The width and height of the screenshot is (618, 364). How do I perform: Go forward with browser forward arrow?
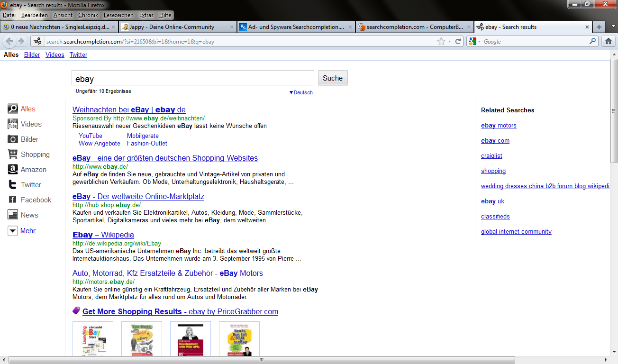tap(21, 41)
